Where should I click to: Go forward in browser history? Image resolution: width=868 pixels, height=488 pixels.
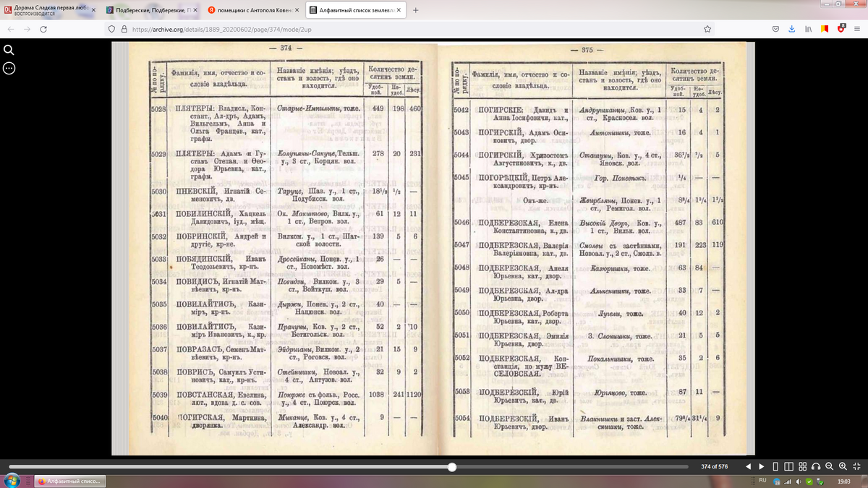27,29
